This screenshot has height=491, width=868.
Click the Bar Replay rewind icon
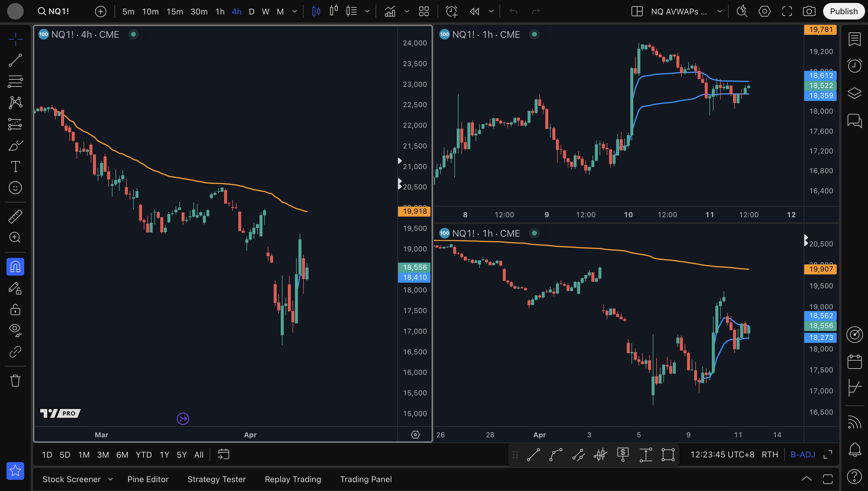pyautogui.click(x=474, y=12)
